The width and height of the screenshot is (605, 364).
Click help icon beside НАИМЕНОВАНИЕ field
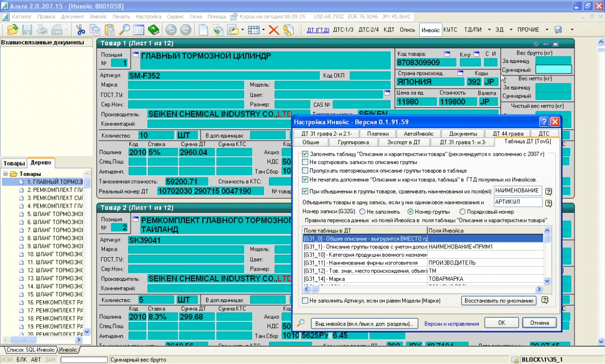[x=549, y=191]
